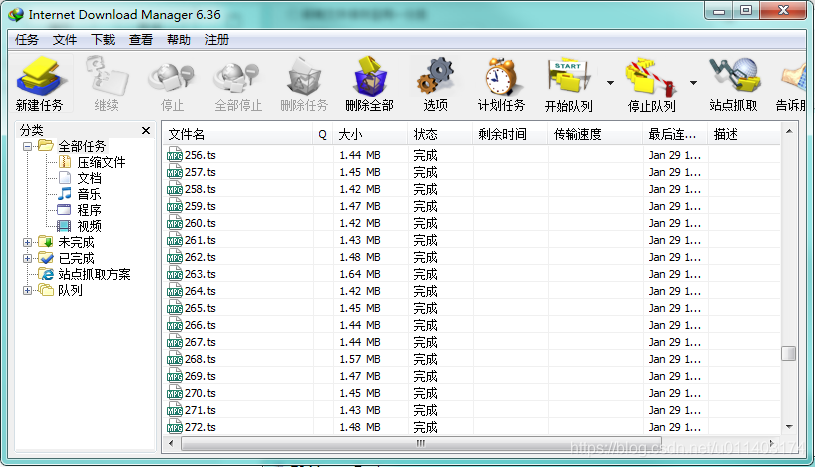Select the file 268.ts

[x=200, y=359]
